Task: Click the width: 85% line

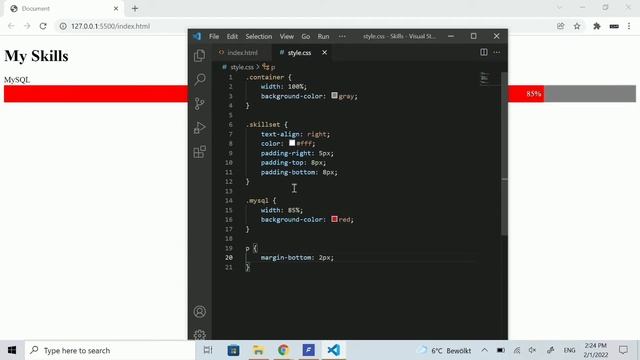Action: pyautogui.click(x=282, y=210)
